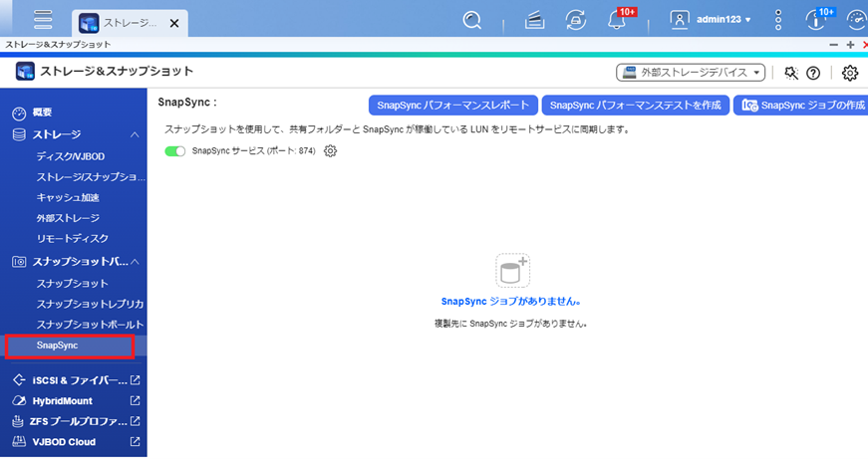Click SnapSync パフォーマンステストを作成 button

click(x=636, y=106)
